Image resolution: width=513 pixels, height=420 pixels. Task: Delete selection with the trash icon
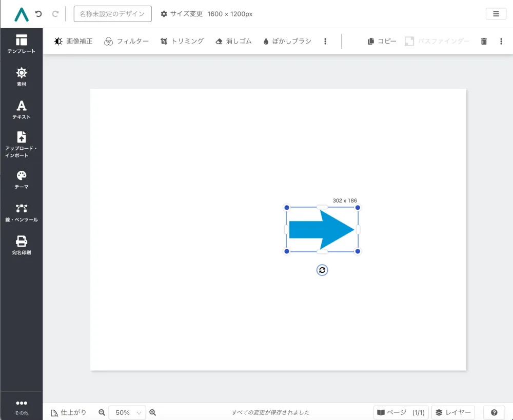tap(484, 41)
